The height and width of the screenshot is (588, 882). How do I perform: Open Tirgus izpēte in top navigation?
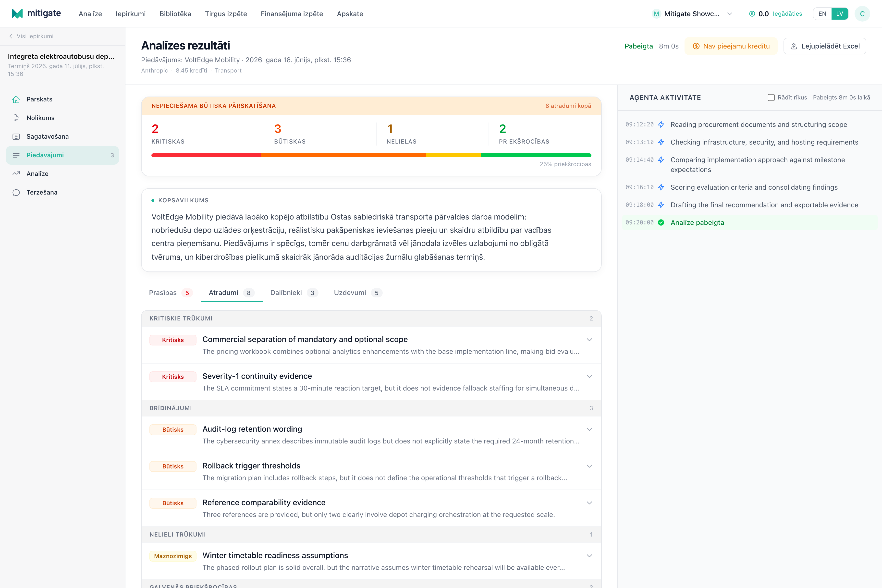(x=226, y=14)
